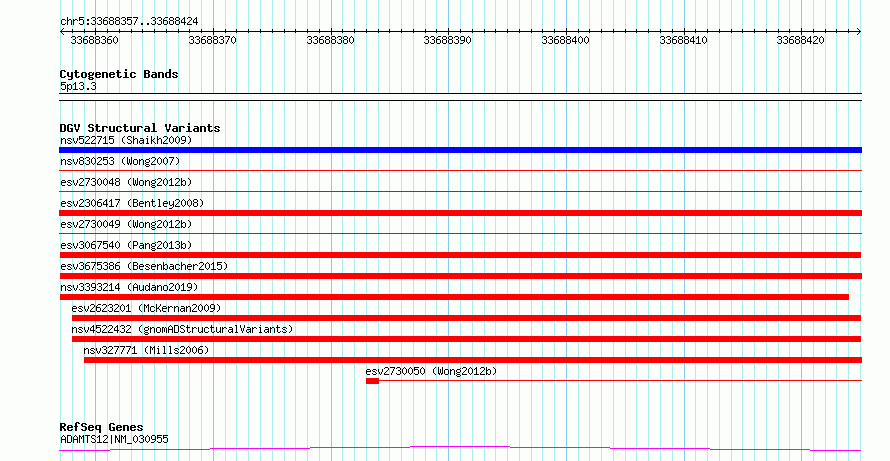Click the esv3675386 (Besenbacher2015) label
Screen dimensions: 890x461
pos(144,266)
